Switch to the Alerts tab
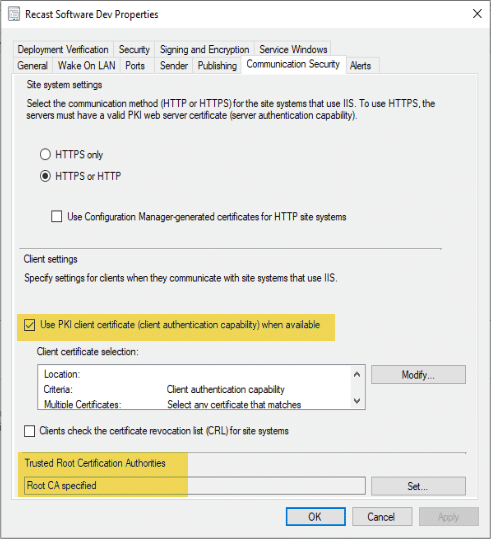The image size is (491, 539). pyautogui.click(x=360, y=65)
